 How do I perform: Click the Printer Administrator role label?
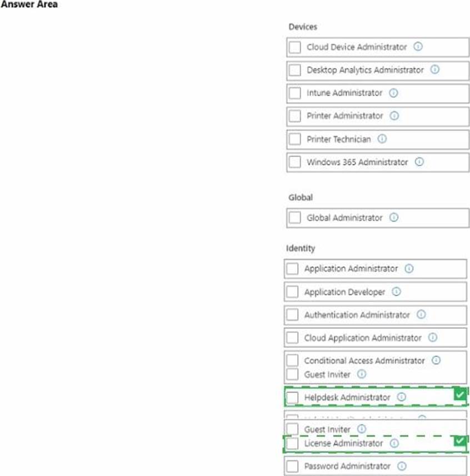tap(344, 116)
